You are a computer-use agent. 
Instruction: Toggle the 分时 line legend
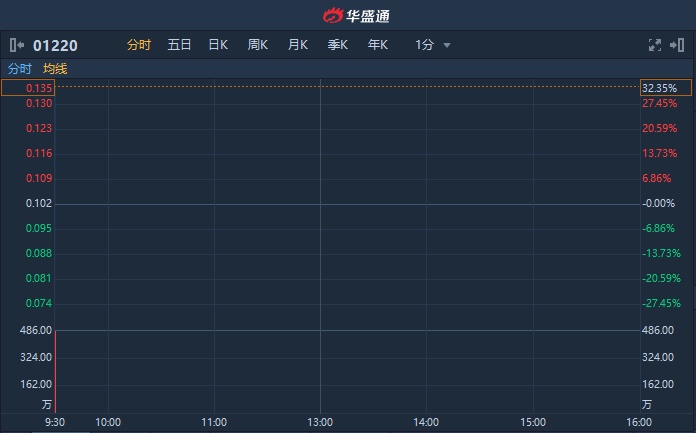pos(20,69)
